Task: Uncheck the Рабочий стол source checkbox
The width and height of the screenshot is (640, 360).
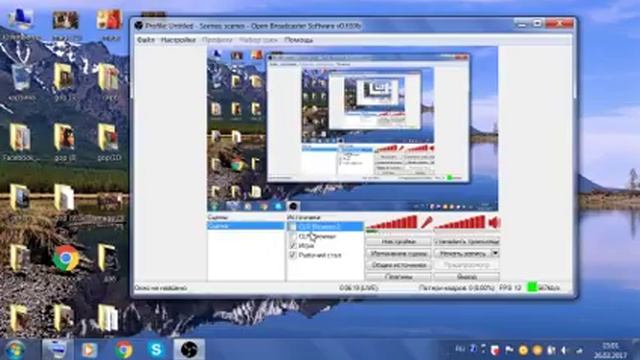Action: 293,255
